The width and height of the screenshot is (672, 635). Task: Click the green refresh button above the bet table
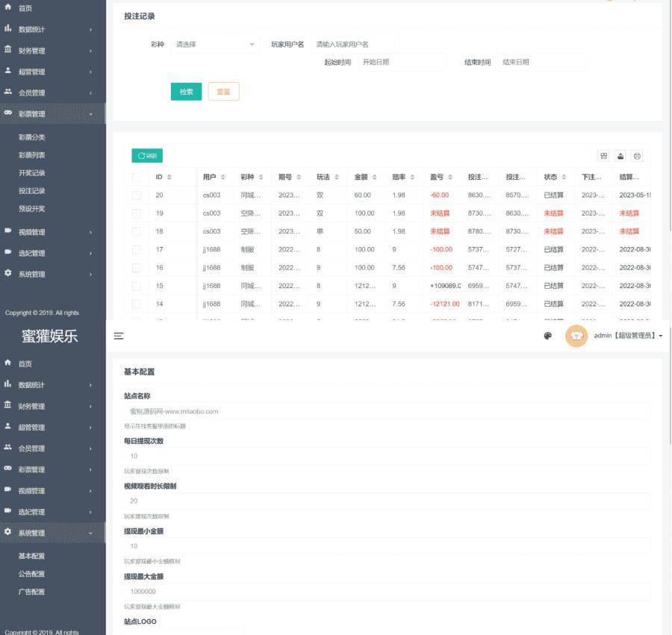pyautogui.click(x=147, y=155)
